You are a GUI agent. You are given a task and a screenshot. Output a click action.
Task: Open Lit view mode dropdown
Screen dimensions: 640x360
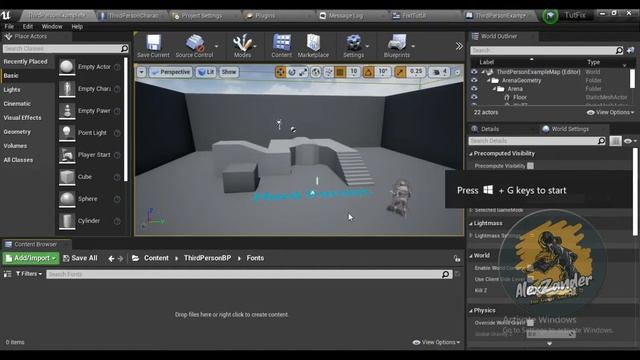pyautogui.click(x=206, y=72)
